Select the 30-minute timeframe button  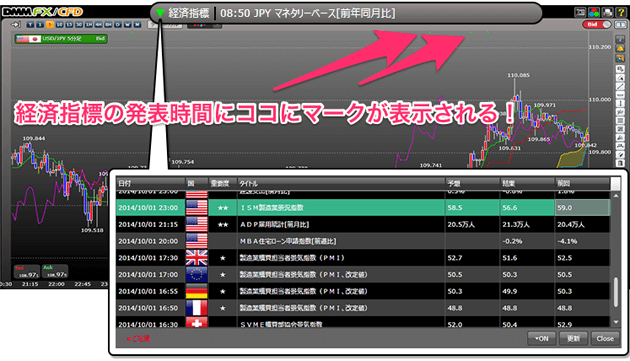pos(79,25)
